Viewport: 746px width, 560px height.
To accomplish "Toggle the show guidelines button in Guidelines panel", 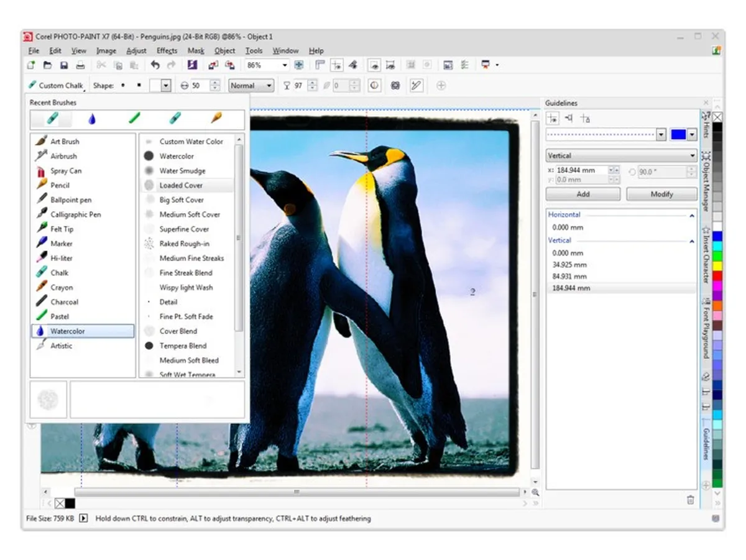I will click(x=553, y=119).
